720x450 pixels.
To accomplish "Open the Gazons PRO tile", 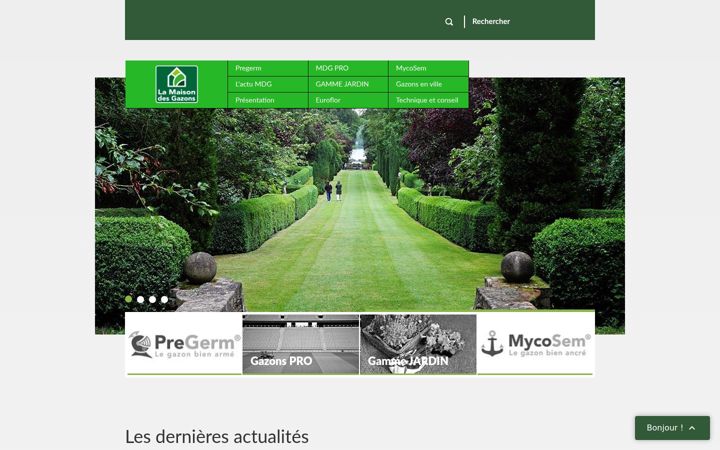I will pos(301,344).
